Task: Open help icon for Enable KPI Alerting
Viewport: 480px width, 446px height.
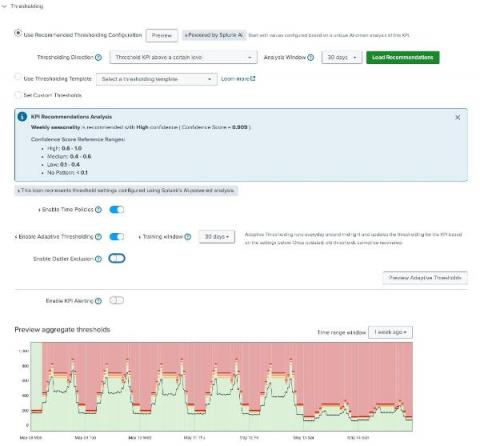Action: [98, 301]
